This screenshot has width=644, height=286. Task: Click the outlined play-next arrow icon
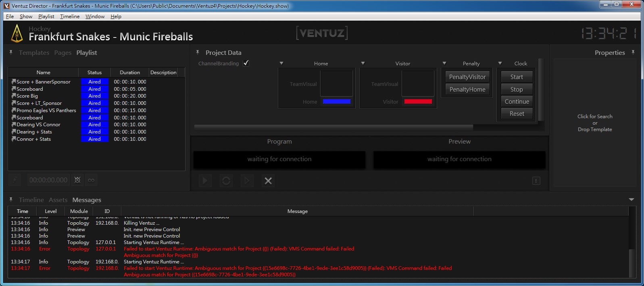pyautogui.click(x=247, y=181)
